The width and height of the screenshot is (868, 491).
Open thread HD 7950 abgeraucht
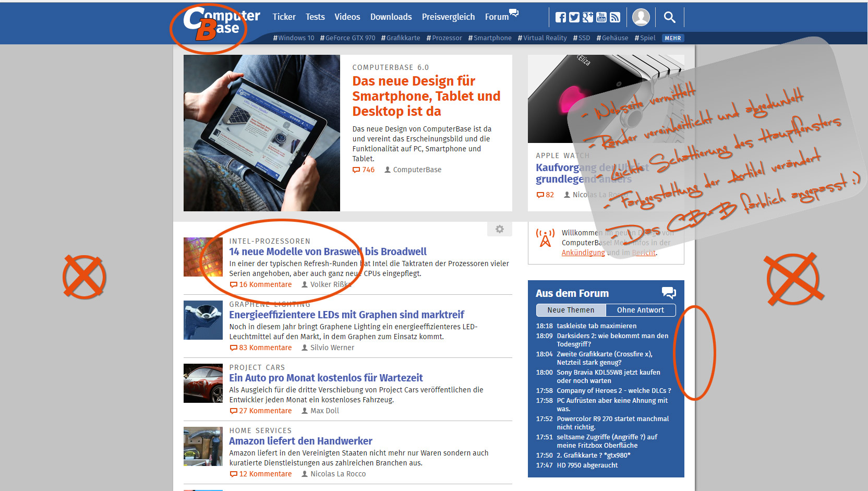tap(587, 465)
